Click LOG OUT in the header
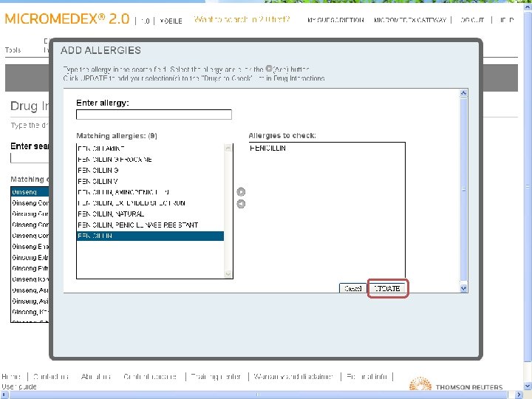 (x=472, y=20)
